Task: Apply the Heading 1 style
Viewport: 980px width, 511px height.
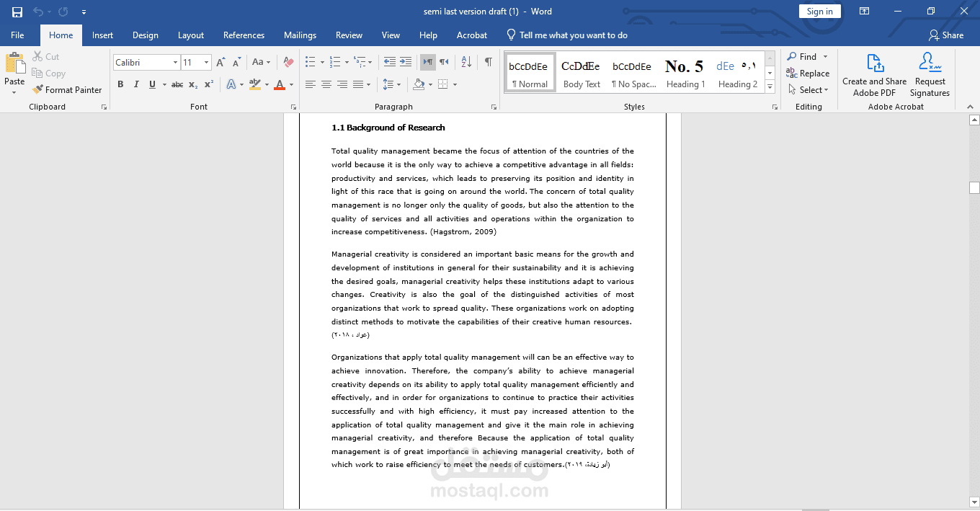Action: pyautogui.click(x=685, y=73)
